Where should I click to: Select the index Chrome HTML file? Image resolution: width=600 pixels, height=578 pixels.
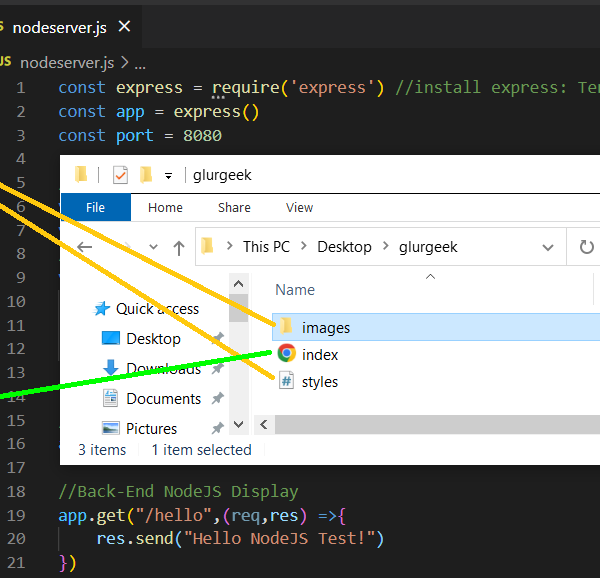(287, 354)
